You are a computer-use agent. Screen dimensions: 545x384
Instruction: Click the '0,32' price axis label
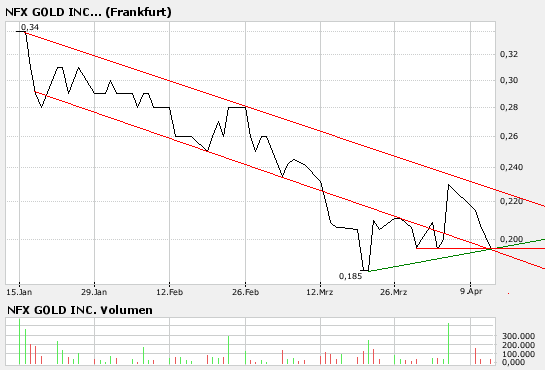point(509,54)
